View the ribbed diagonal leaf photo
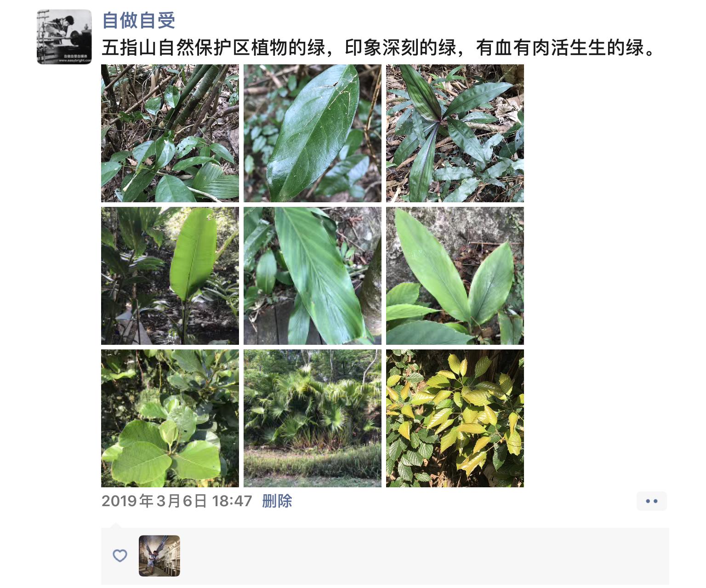706x588 pixels. [x=313, y=276]
